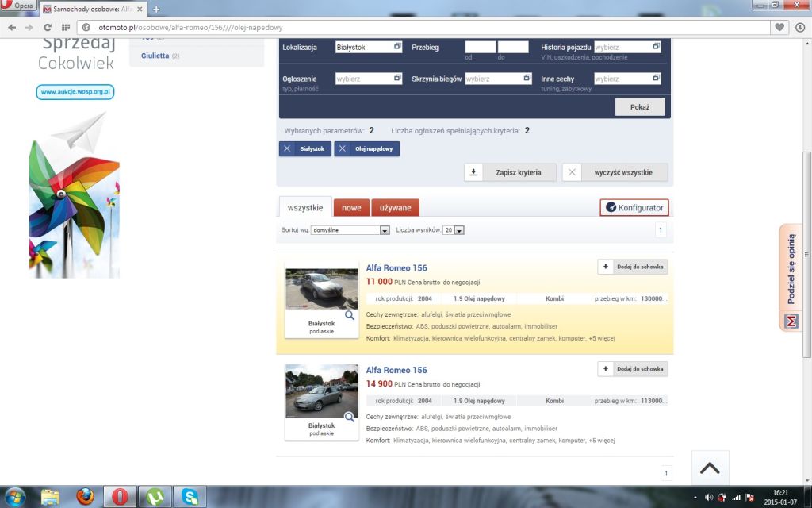Click the back-to-top chevron arrow
Viewport: 812px width, 508px height.
(710, 468)
